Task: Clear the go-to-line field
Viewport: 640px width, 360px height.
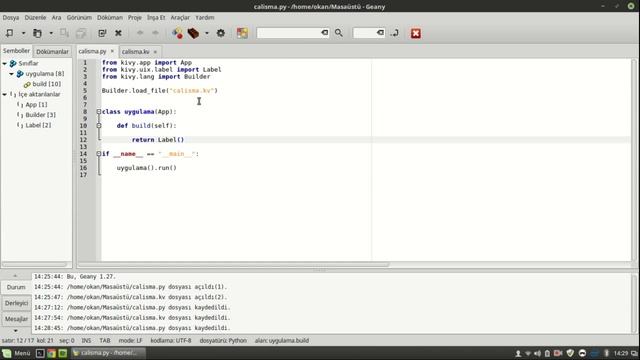Action: click(380, 33)
